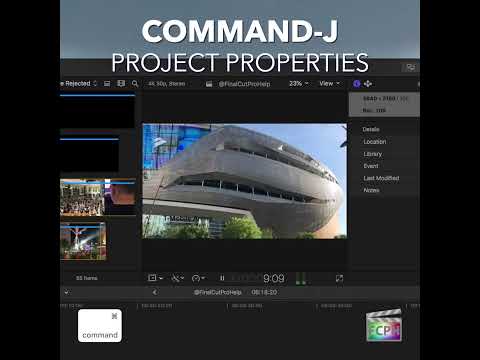The image size is (480, 360).
Task: Open the browser search magnifier
Action: 135,84
